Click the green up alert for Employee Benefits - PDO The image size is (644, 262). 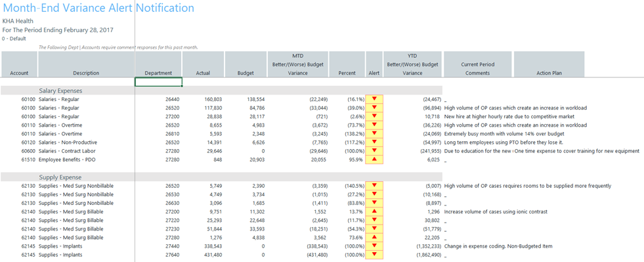pos(374,160)
